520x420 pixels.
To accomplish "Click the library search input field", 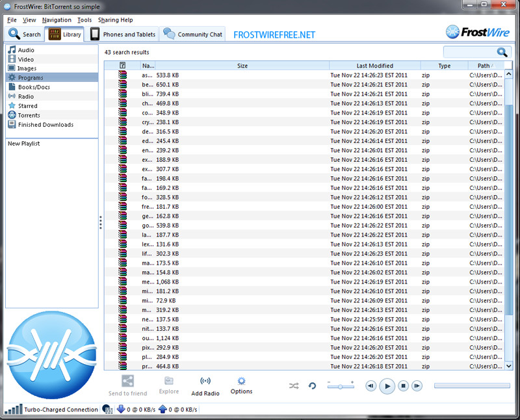I will (470, 52).
